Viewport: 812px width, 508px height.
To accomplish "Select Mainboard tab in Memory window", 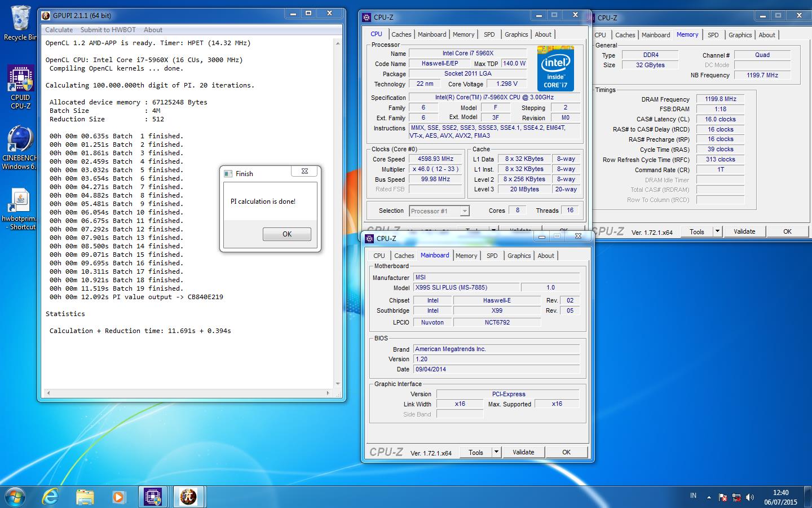I will [x=656, y=35].
